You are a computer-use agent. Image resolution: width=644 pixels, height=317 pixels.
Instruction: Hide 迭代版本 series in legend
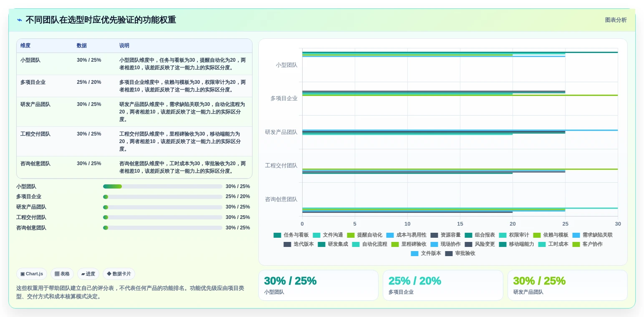tap(298, 244)
